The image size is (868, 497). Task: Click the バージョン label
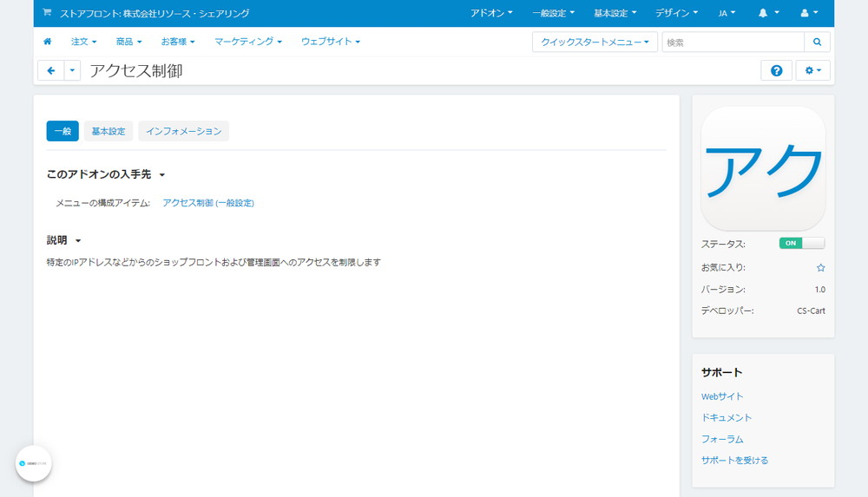723,290
